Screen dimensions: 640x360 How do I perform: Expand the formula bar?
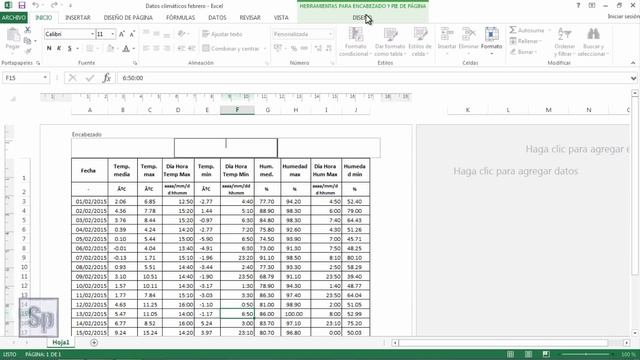coord(633,78)
